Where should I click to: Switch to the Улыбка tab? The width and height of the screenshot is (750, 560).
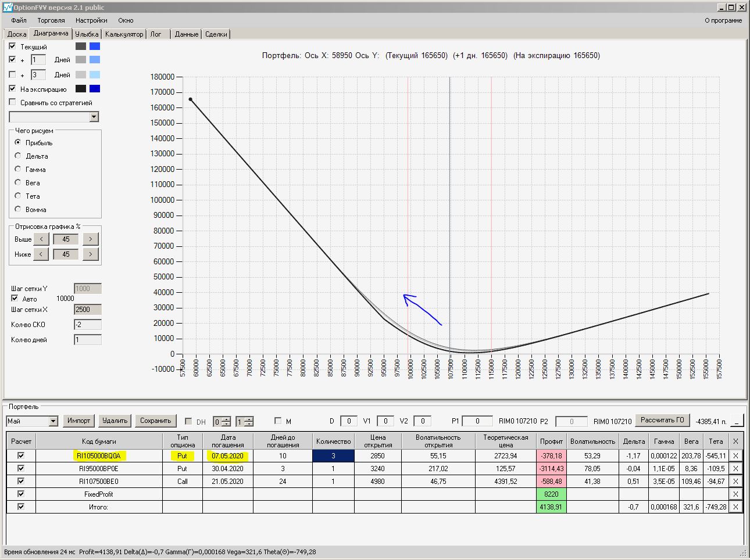pos(87,34)
